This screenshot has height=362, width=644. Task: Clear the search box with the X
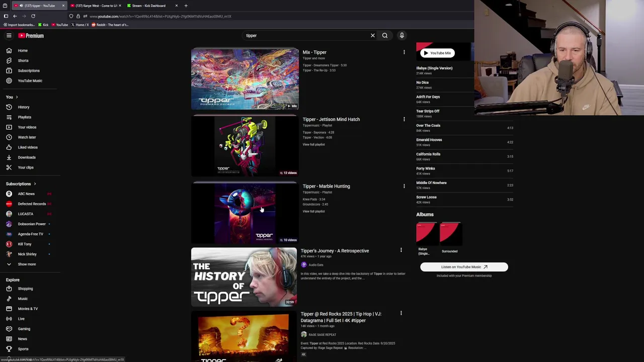click(x=373, y=36)
